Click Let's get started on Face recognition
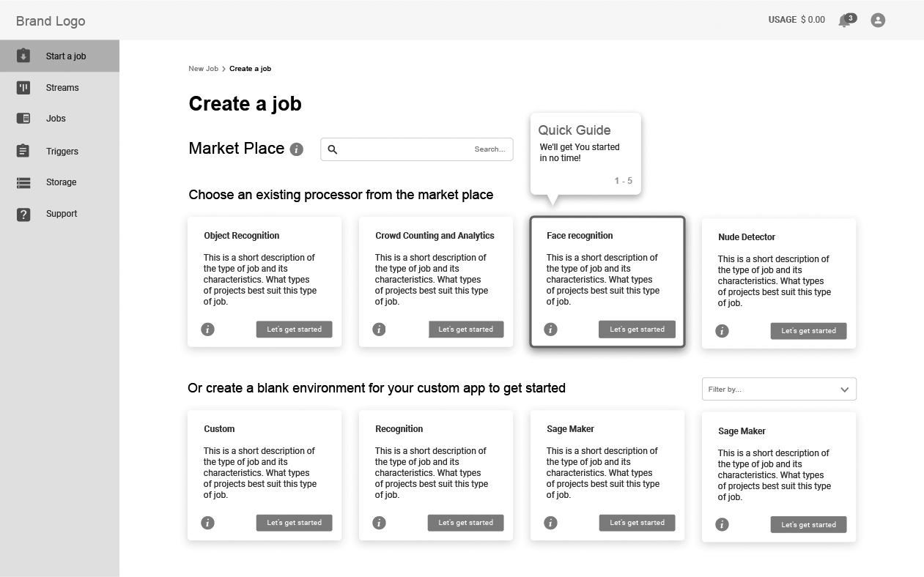This screenshot has width=924, height=577. (x=637, y=330)
